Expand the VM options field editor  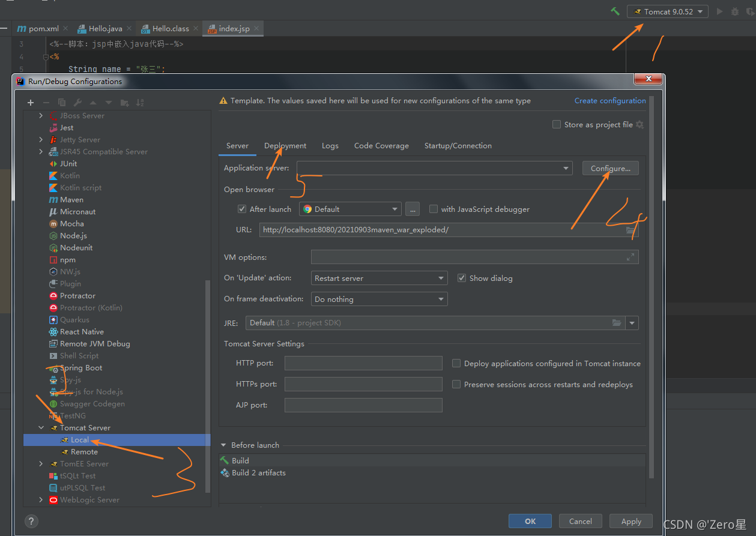click(631, 257)
